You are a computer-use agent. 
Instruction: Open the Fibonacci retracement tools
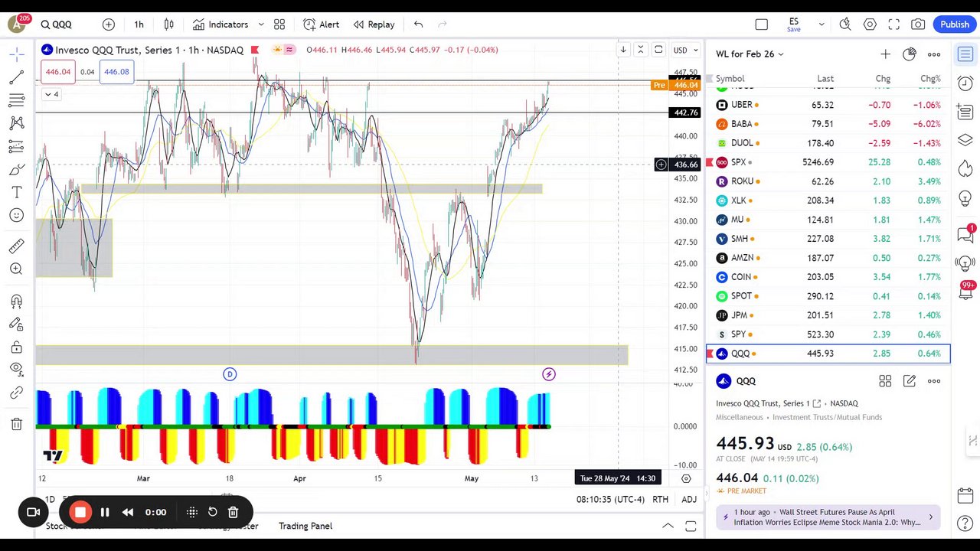coord(16,100)
